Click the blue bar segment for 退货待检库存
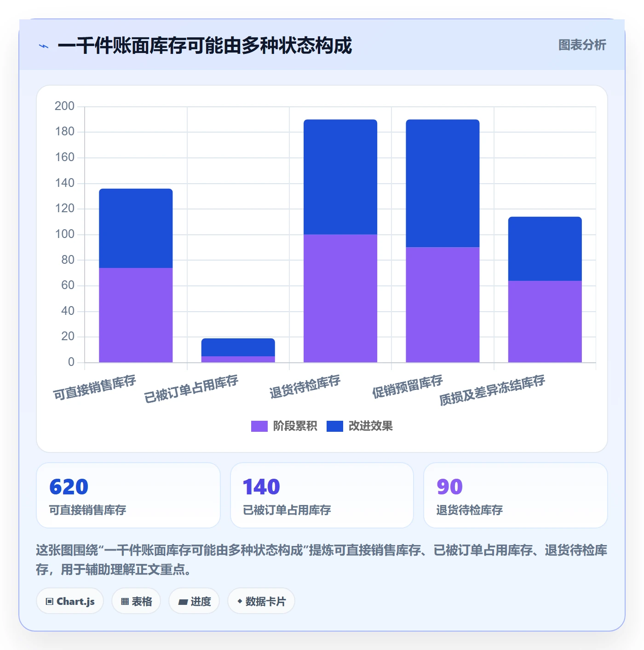 [x=340, y=177]
